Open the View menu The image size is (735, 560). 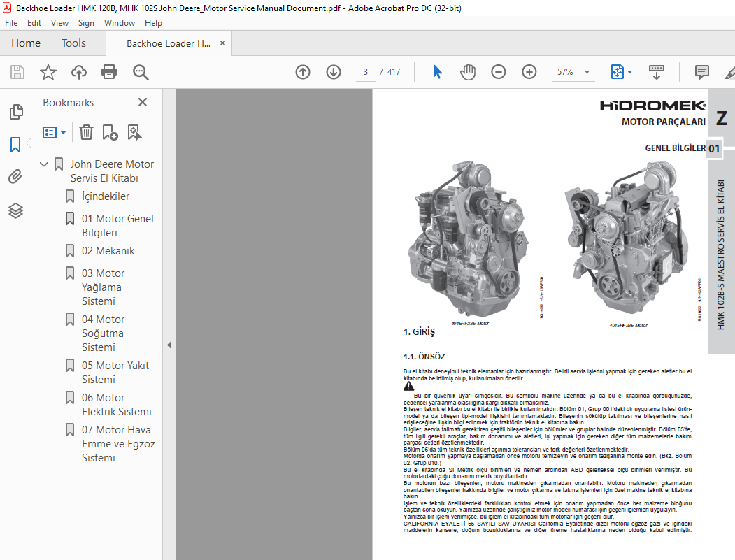pyautogui.click(x=59, y=23)
